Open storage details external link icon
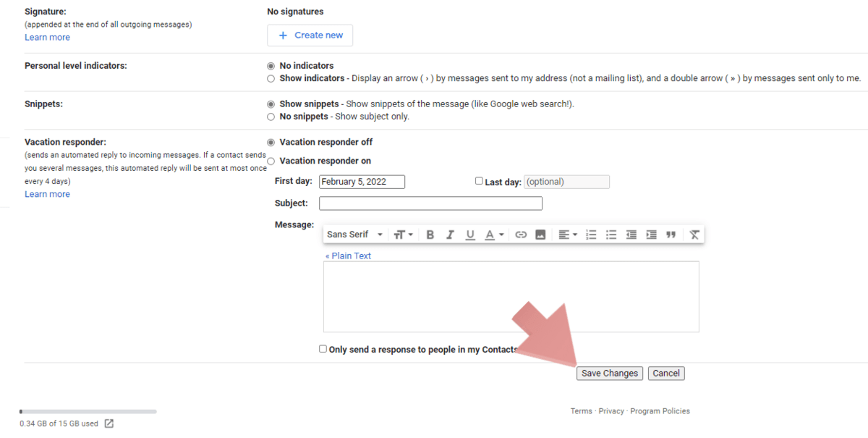Viewport: 868px width, 438px height. (x=109, y=424)
